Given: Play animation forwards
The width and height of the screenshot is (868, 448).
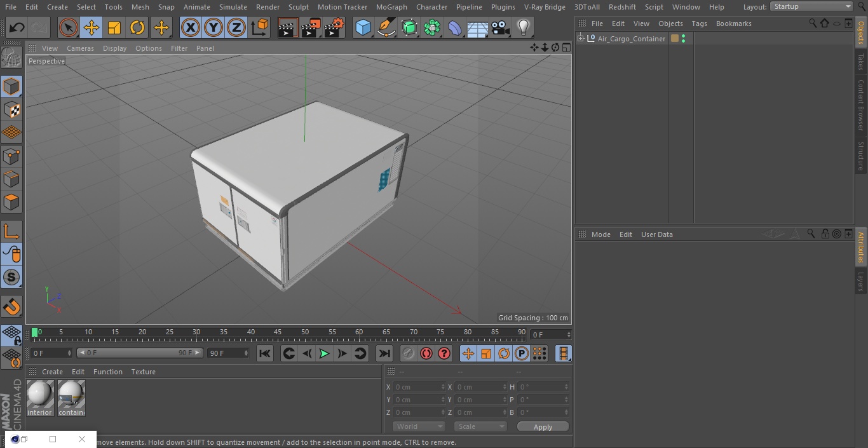Looking at the screenshot, I should click(324, 354).
